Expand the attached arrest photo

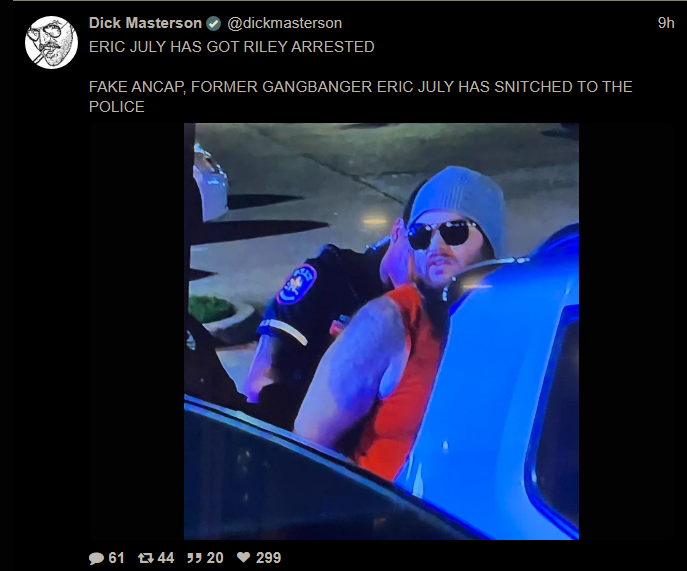tap(381, 331)
